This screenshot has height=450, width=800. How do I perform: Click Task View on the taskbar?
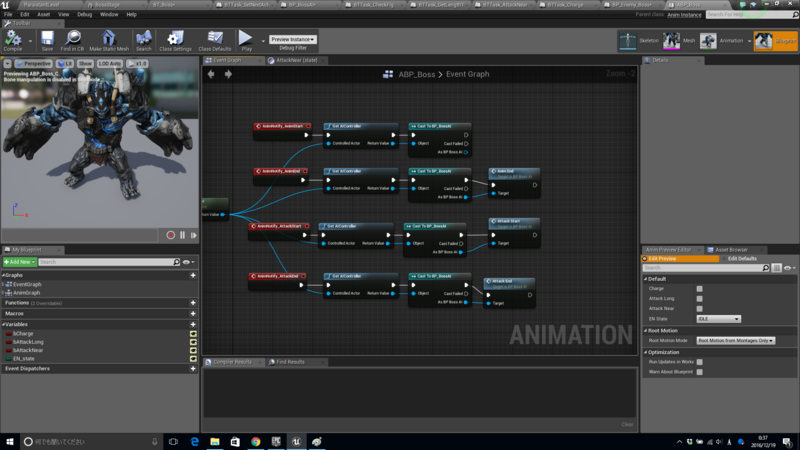click(173, 441)
